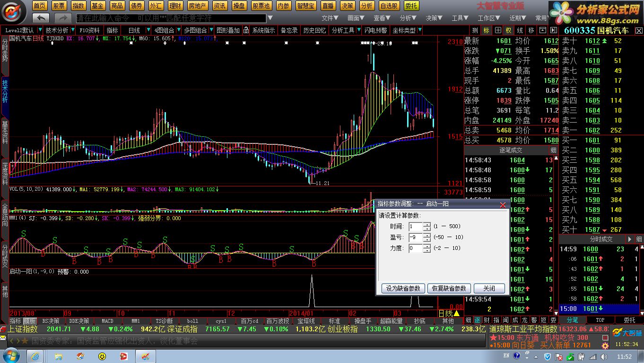
Task: Open the 工具 menu
Action: point(460,18)
